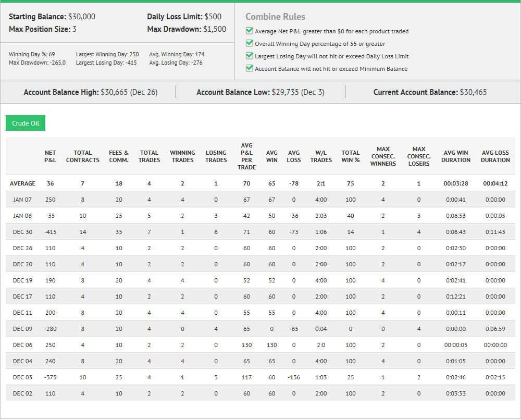Click the Winning Day %: 69 stat
The height and width of the screenshot is (420, 521).
coord(32,54)
